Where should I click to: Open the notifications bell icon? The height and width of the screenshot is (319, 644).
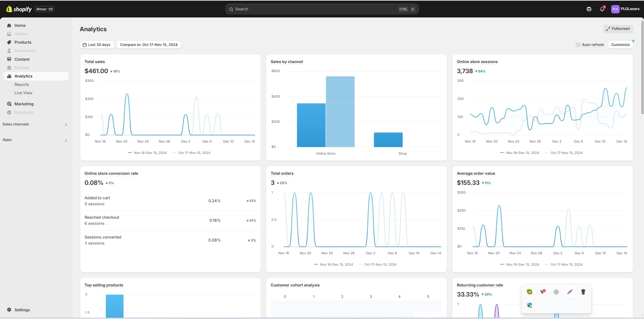(x=602, y=9)
